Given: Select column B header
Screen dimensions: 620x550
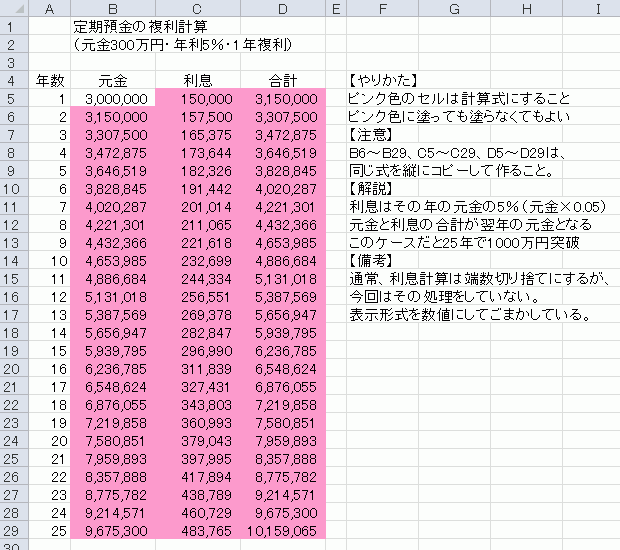Looking at the screenshot, I should coord(112,9).
